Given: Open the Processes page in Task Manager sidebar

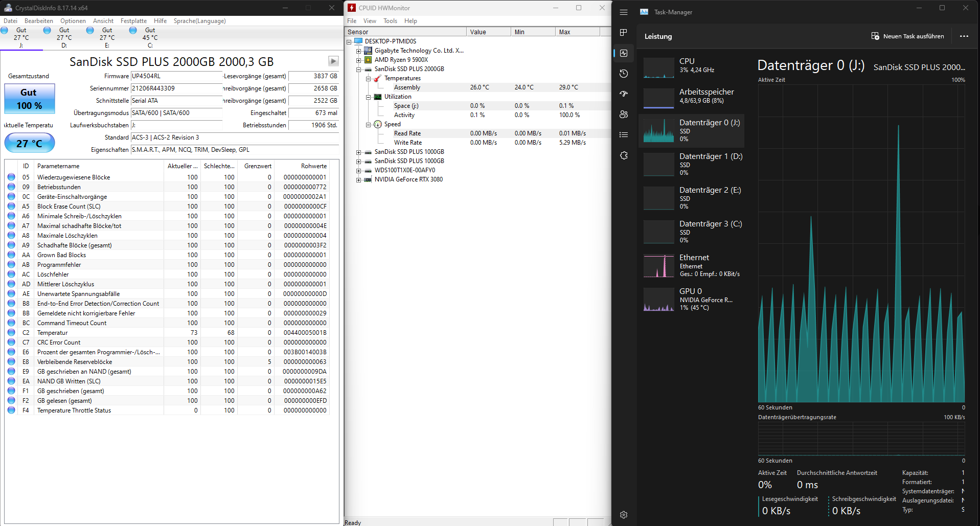Looking at the screenshot, I should coord(624,33).
